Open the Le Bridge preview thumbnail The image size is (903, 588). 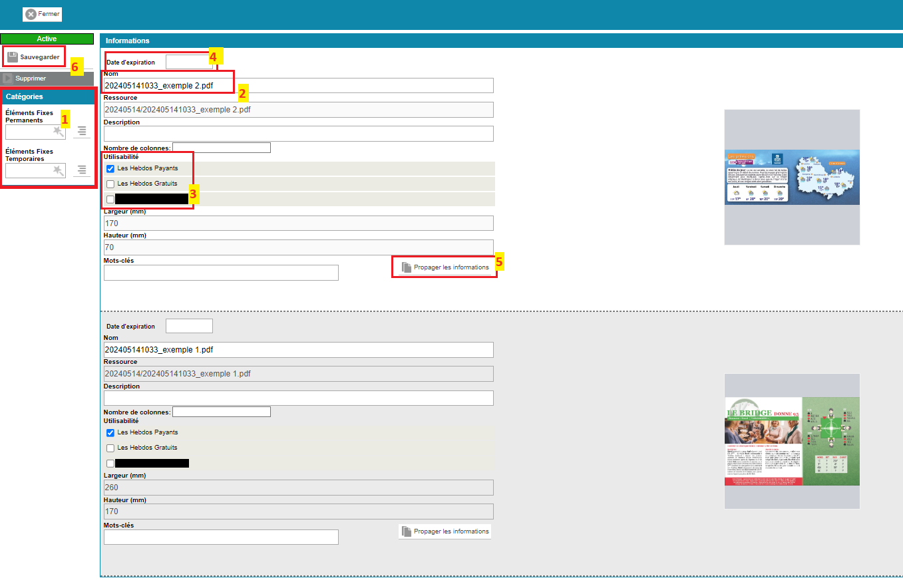[x=792, y=441]
